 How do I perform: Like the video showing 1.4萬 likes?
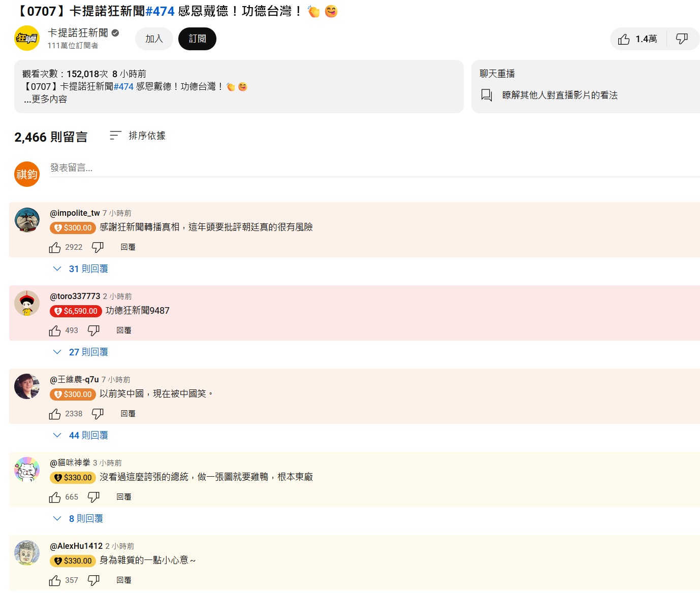coord(638,39)
